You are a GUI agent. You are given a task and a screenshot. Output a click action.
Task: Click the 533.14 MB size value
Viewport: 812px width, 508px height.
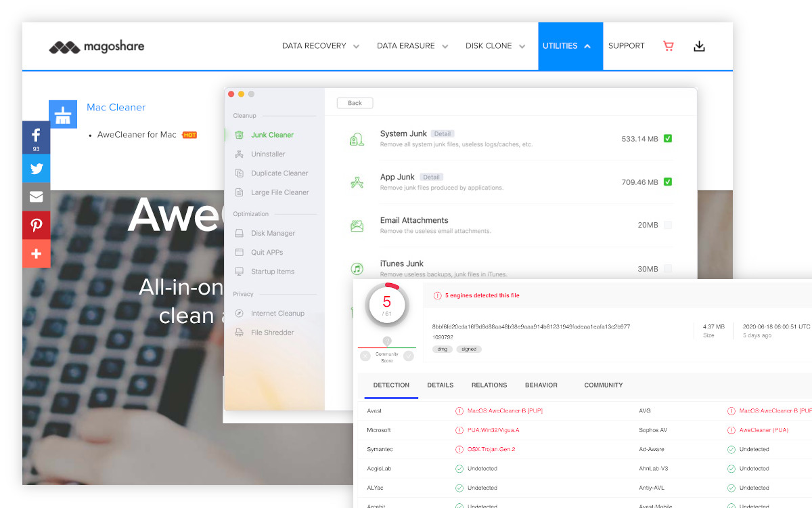640,139
